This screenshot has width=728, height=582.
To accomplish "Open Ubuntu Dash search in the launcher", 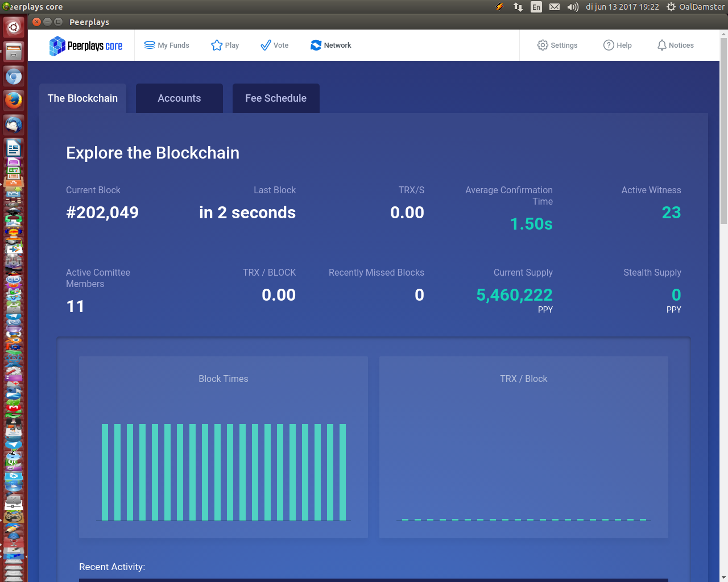I will tap(14, 27).
